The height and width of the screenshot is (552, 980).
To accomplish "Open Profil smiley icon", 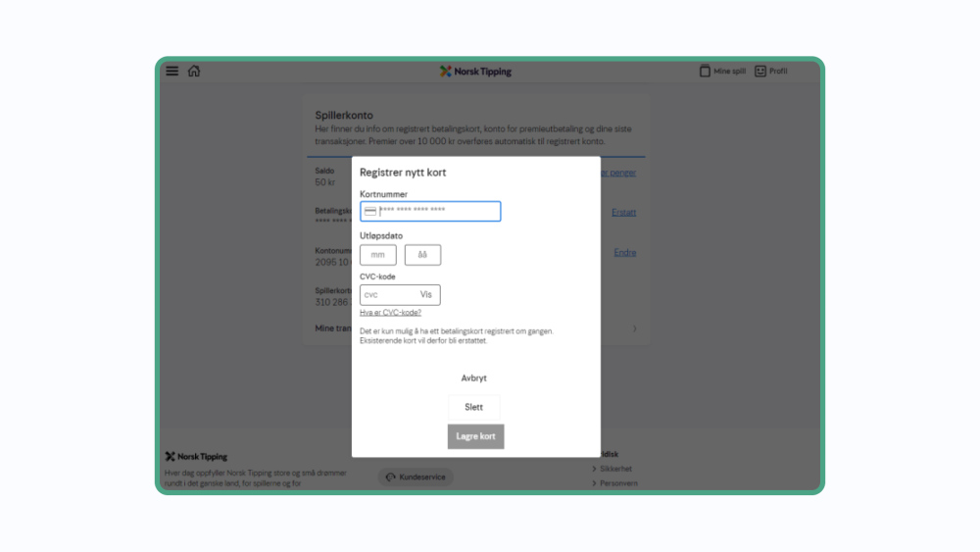I will click(770, 72).
